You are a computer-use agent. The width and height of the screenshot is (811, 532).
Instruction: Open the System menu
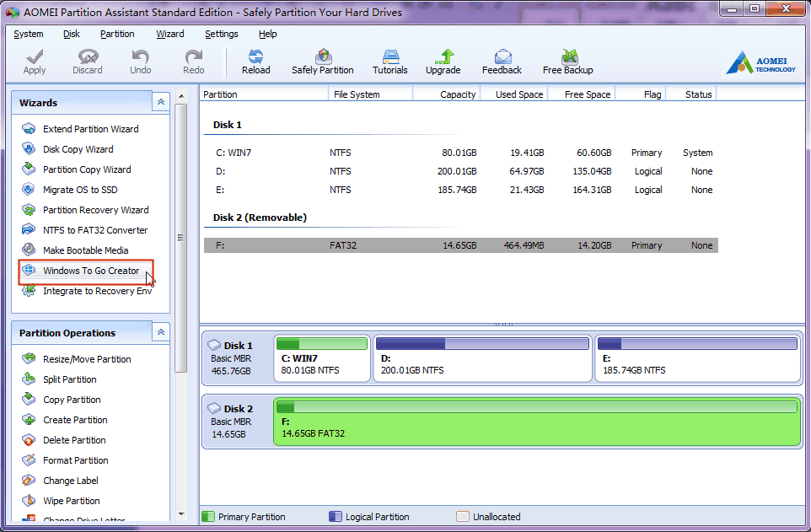click(x=29, y=34)
